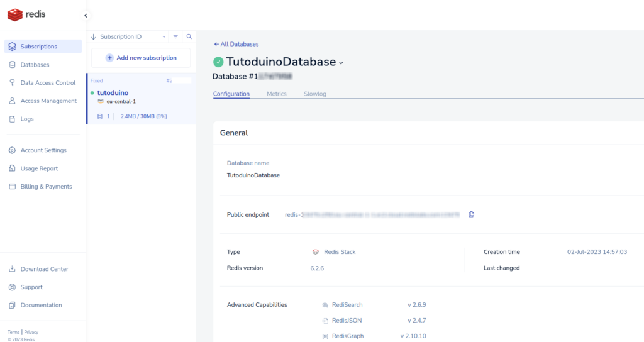Image resolution: width=644 pixels, height=342 pixels.
Task: Go back via All Databases link
Action: [236, 45]
